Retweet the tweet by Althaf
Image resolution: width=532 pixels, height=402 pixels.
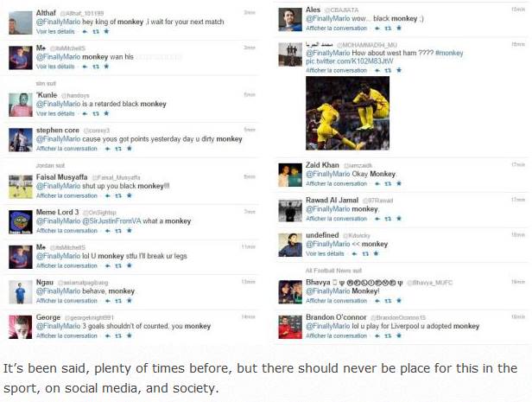[x=95, y=30]
